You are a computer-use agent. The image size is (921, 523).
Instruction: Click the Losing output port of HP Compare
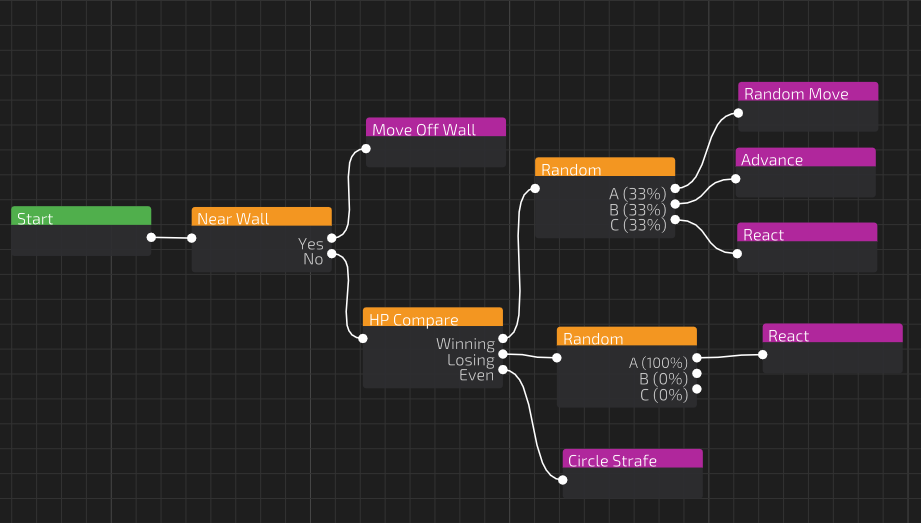coord(503,354)
